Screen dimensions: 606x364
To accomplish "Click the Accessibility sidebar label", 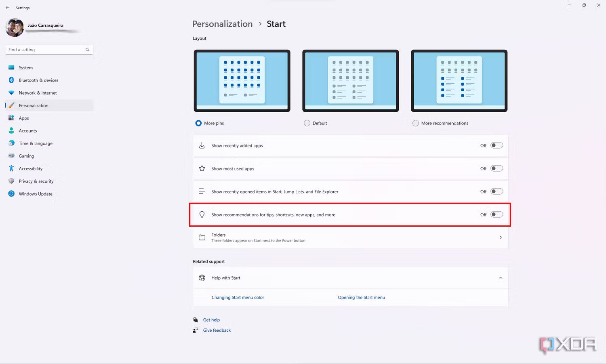I will (x=31, y=168).
